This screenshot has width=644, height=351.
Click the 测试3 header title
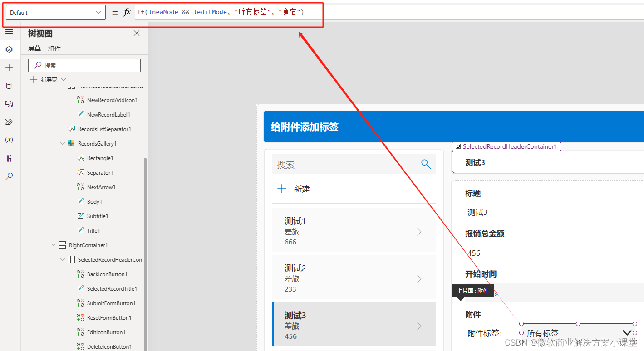pos(475,162)
